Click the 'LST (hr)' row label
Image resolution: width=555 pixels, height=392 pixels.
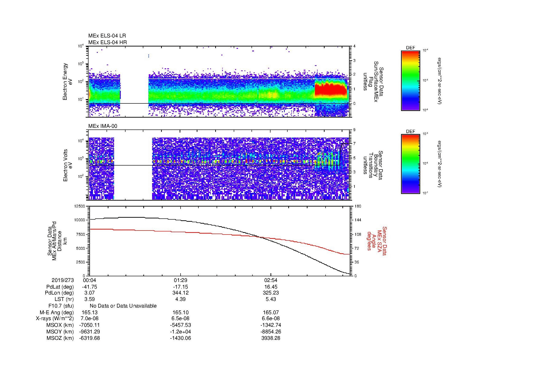click(64, 299)
